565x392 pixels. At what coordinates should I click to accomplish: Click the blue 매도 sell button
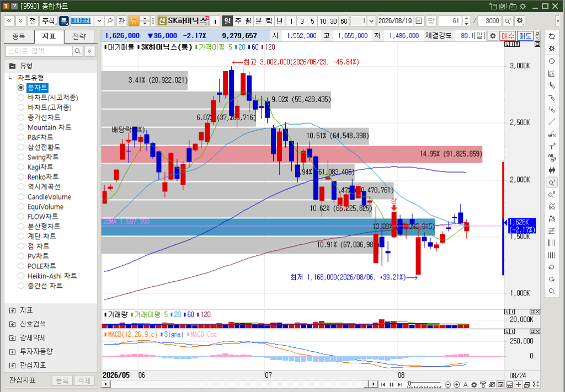(525, 36)
